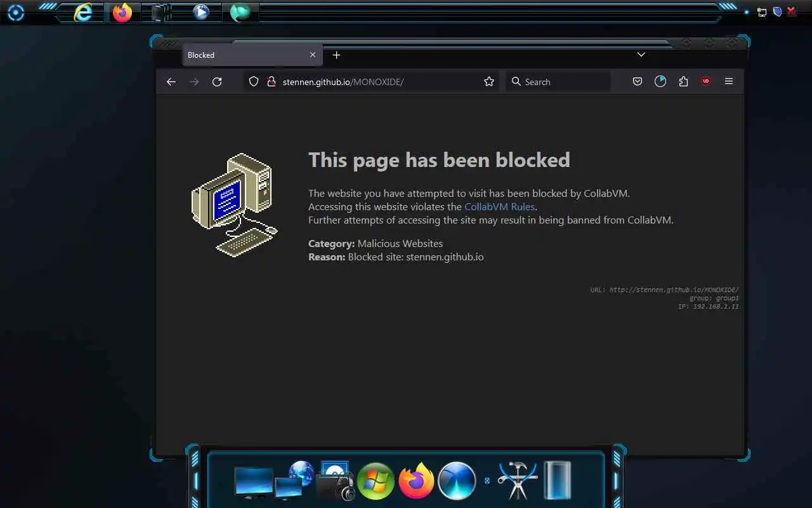Bookmark this page with the star icon
Viewport: 812px width, 508px height.
tap(489, 82)
